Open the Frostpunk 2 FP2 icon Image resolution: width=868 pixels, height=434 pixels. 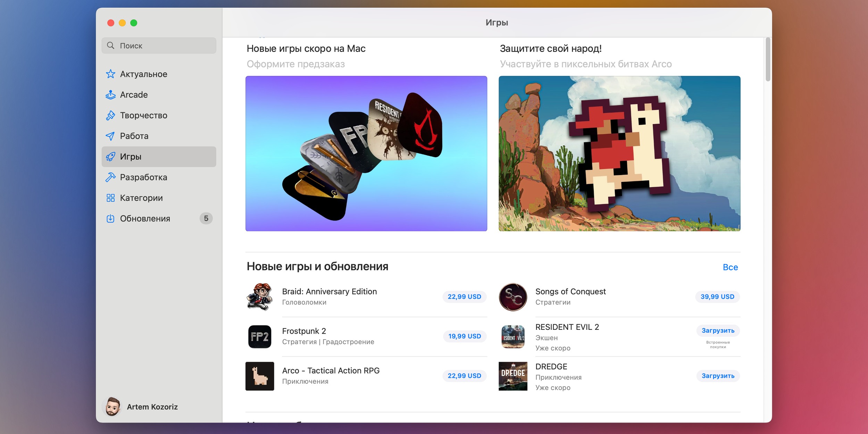260,336
